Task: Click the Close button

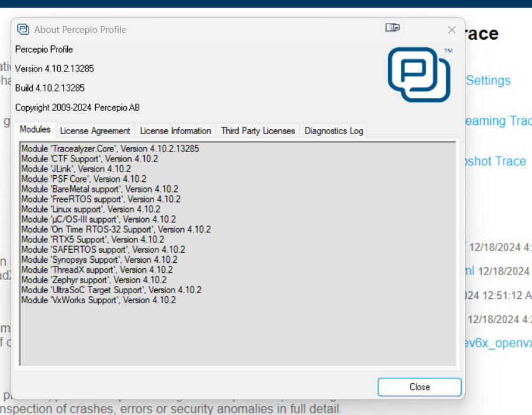Action: [x=420, y=387]
